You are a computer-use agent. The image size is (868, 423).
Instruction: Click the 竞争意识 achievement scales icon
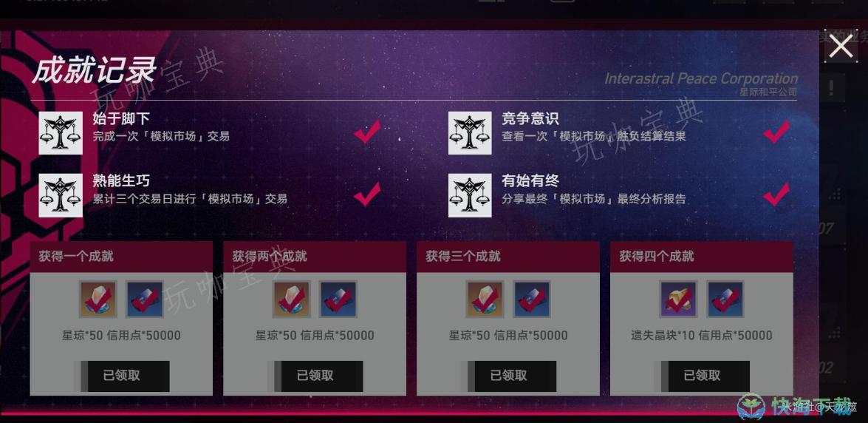[x=470, y=133]
